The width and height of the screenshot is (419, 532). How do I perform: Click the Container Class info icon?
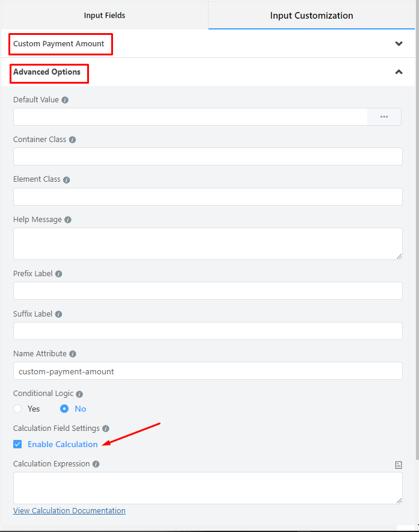click(72, 140)
